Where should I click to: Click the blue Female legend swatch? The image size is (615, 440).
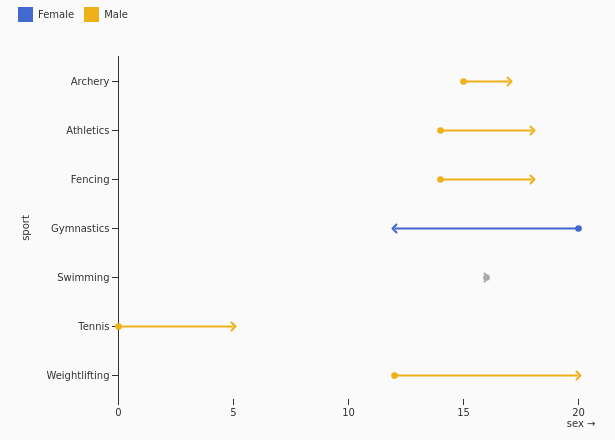coord(25,15)
